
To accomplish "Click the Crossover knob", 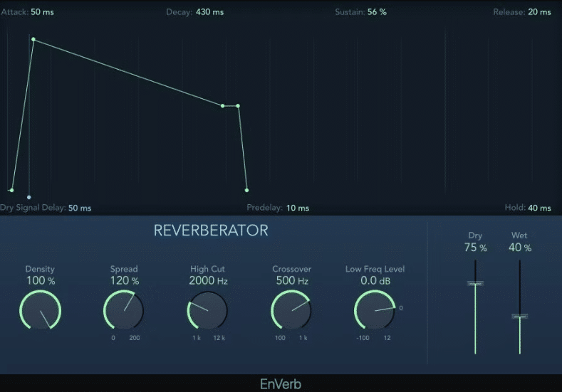I will [x=291, y=310].
